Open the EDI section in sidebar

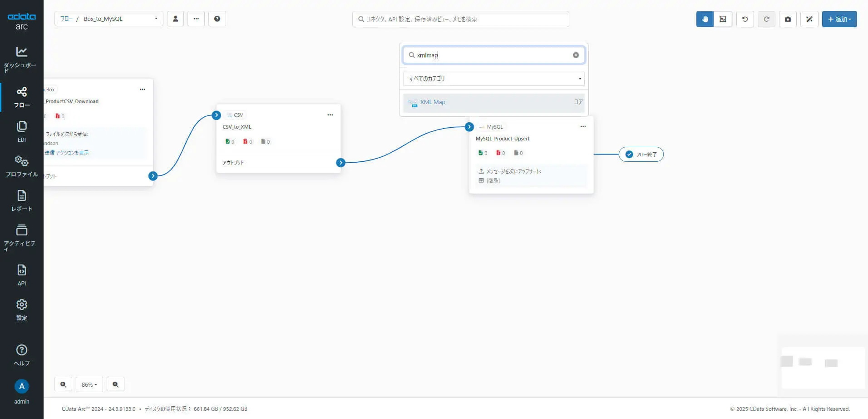21,132
